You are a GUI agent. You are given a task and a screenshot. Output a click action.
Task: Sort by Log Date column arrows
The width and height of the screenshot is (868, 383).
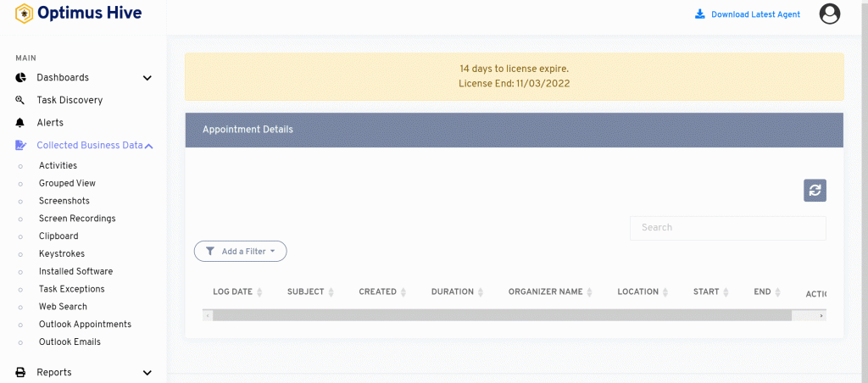(x=259, y=292)
